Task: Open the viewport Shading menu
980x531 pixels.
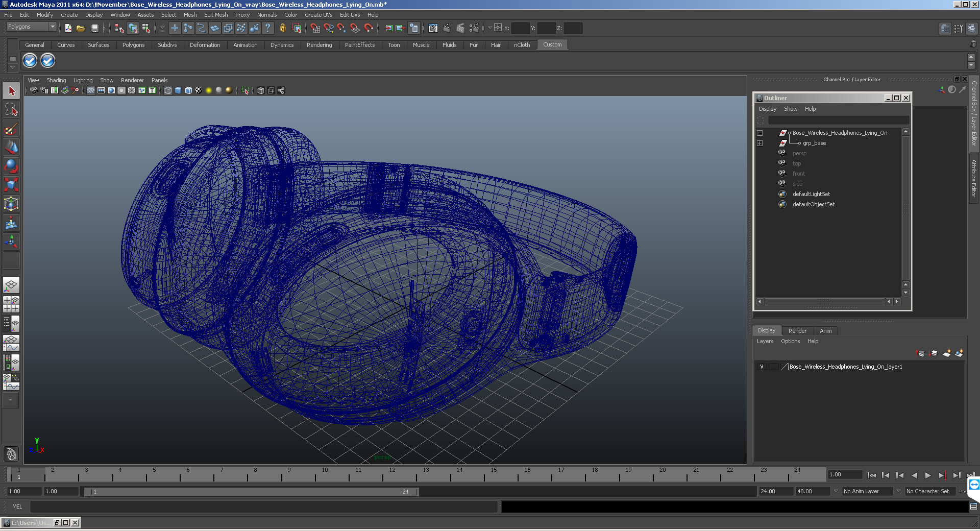Action: click(x=56, y=80)
